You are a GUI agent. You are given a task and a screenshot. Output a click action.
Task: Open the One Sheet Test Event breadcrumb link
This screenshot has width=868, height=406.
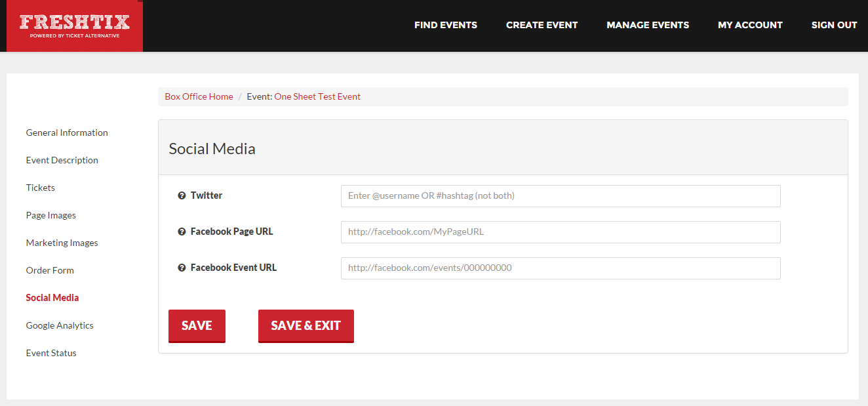pos(317,96)
